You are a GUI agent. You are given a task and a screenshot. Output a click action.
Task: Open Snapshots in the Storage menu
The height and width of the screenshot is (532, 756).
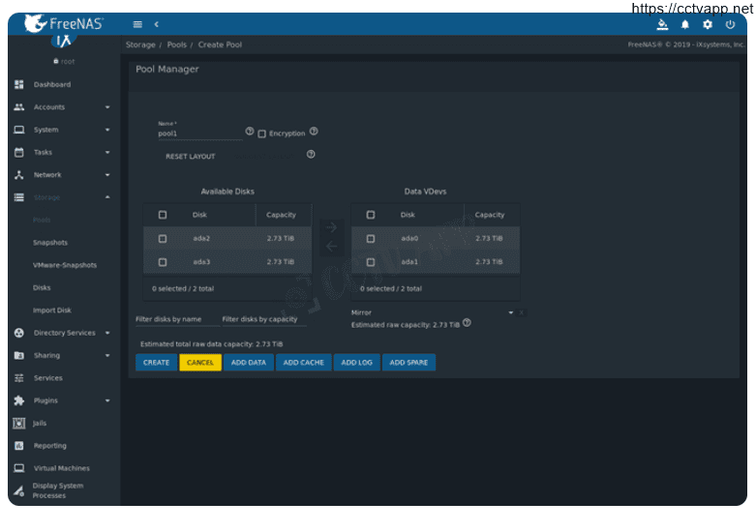point(50,243)
